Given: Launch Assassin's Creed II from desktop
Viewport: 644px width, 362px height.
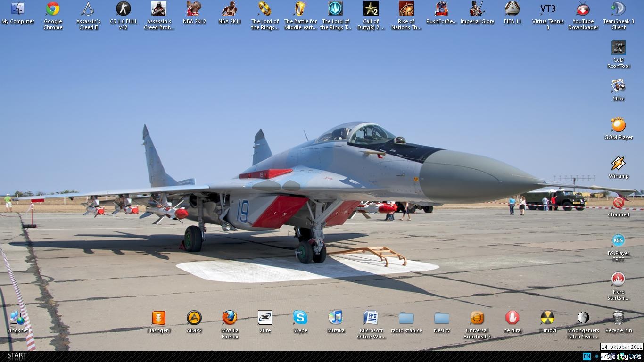Looking at the screenshot, I should tap(88, 9).
